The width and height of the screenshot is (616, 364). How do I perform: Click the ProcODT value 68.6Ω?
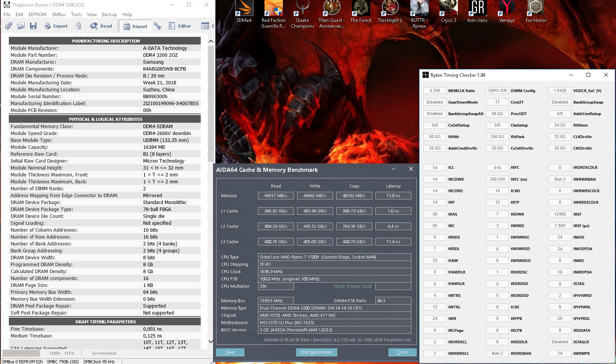[497, 114]
